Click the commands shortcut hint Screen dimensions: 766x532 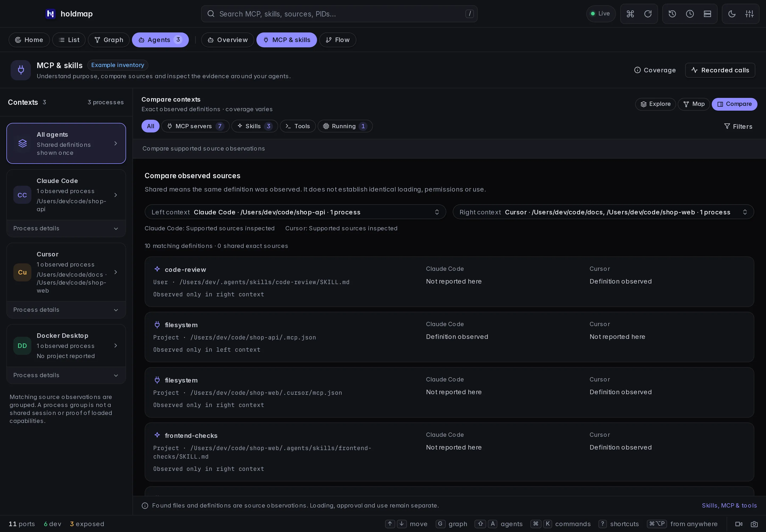tap(560, 524)
